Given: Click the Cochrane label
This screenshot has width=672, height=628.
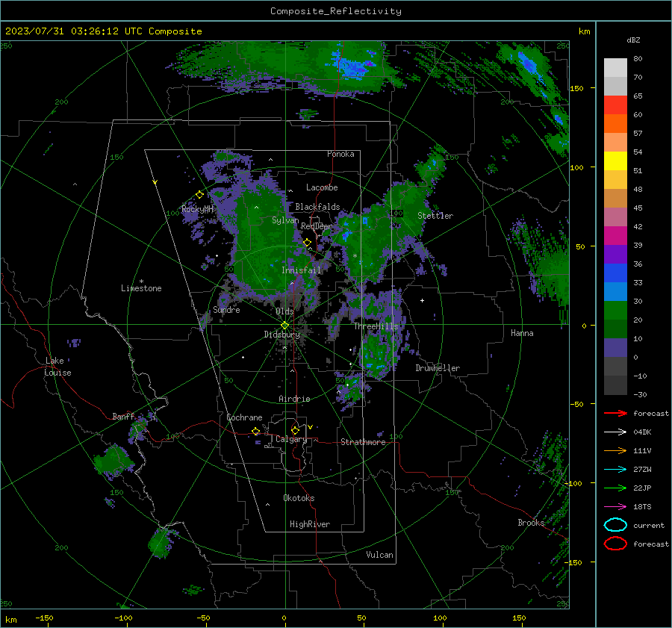Looking at the screenshot, I should tap(244, 417).
